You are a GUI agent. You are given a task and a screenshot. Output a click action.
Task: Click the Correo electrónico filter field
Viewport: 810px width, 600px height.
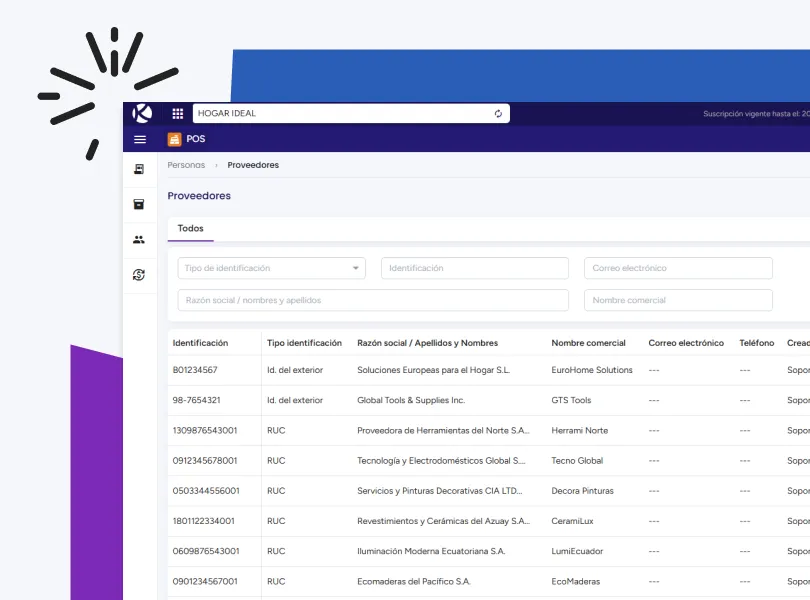(x=678, y=268)
